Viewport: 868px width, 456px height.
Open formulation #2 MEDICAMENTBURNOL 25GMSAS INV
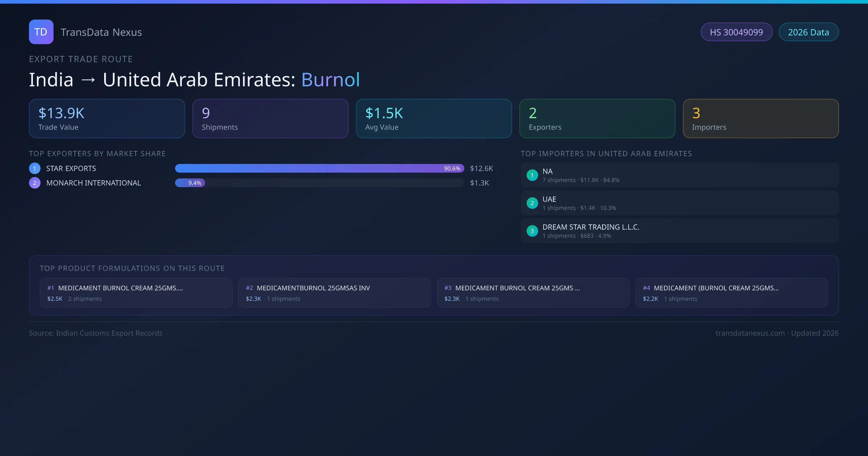pos(335,293)
